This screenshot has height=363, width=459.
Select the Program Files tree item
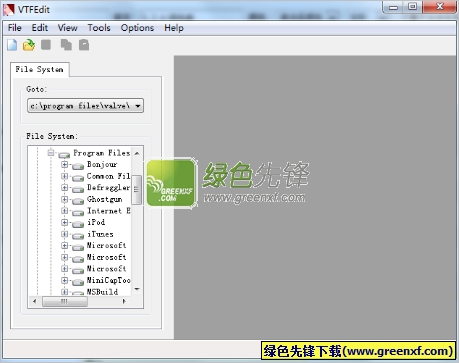(x=102, y=153)
